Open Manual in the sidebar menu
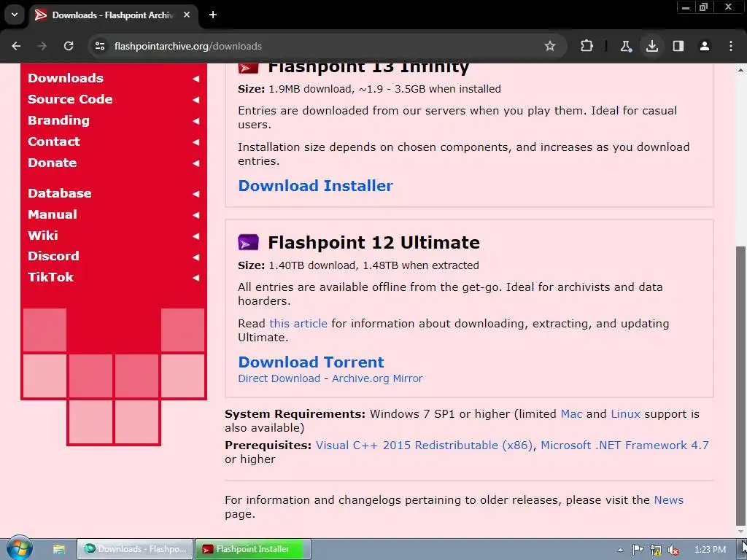Image resolution: width=747 pixels, height=560 pixels. pos(53,214)
